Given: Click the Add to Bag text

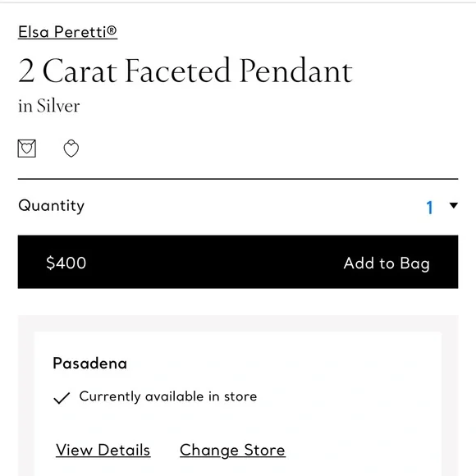Looking at the screenshot, I should coord(387,263).
